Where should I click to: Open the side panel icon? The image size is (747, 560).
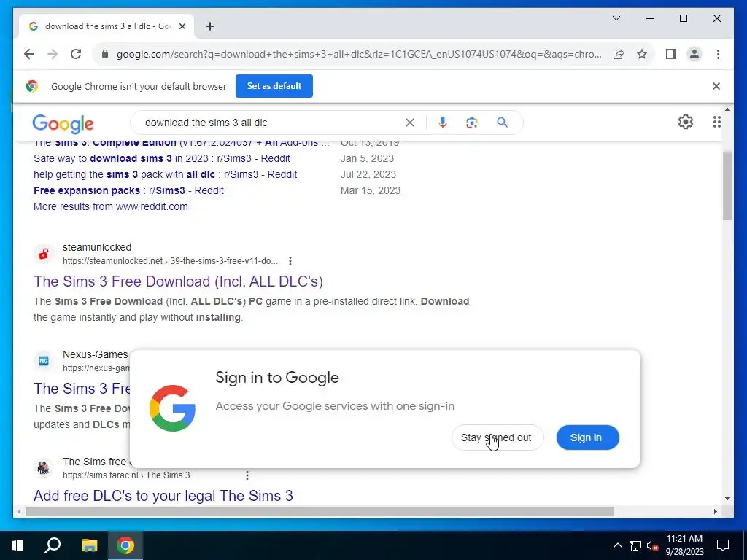[671, 54]
